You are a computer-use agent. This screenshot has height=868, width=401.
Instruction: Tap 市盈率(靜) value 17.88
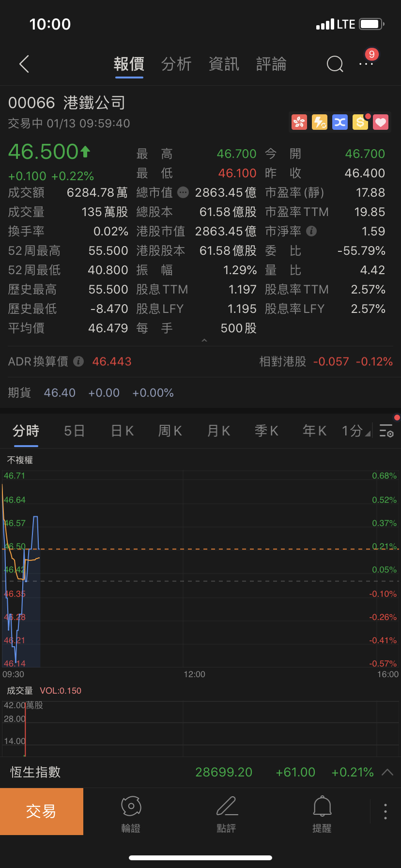370,192
